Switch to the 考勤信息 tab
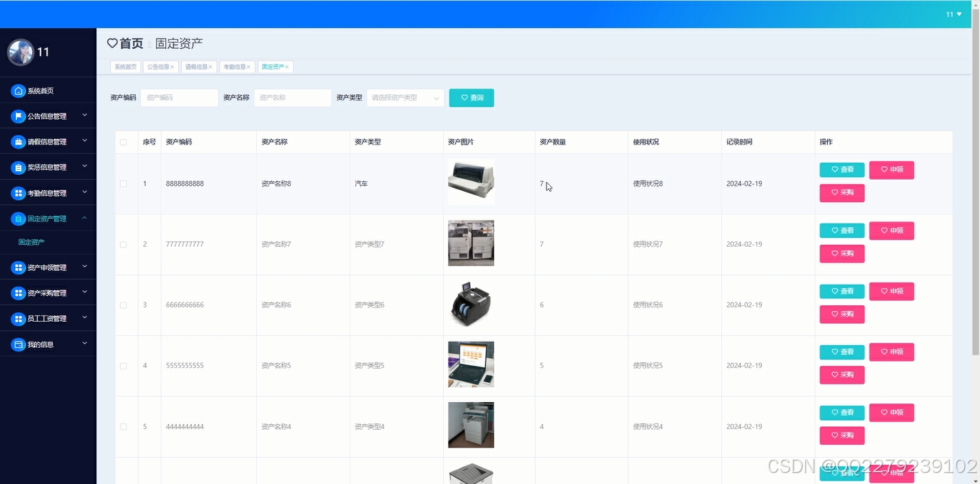Image resolution: width=980 pixels, height=484 pixels. coord(235,67)
